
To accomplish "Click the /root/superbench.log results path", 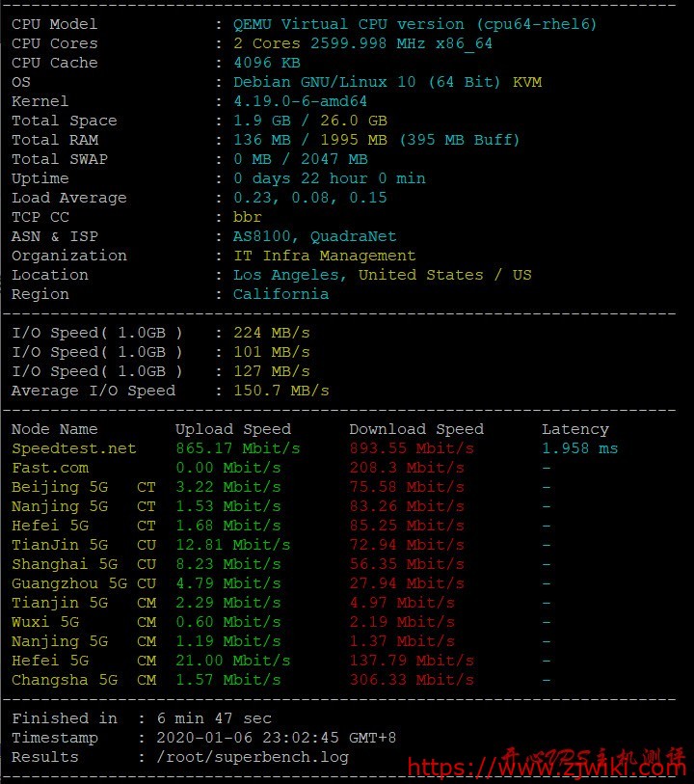I will click(x=252, y=757).
